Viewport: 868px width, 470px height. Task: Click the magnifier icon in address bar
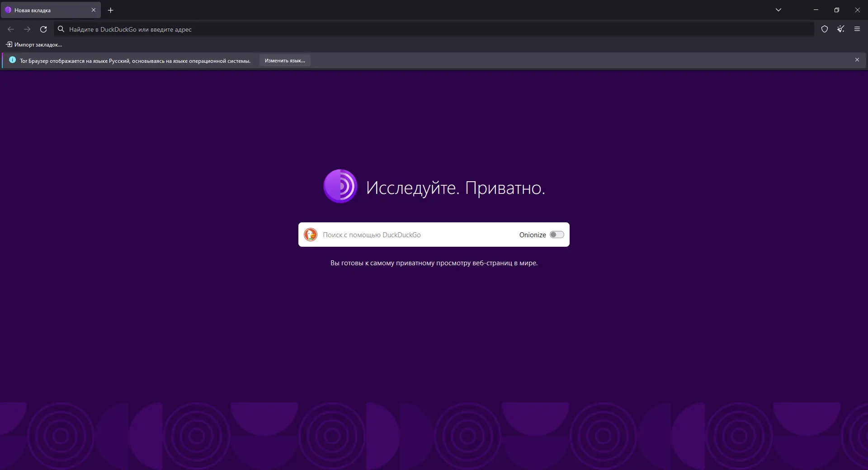61,29
